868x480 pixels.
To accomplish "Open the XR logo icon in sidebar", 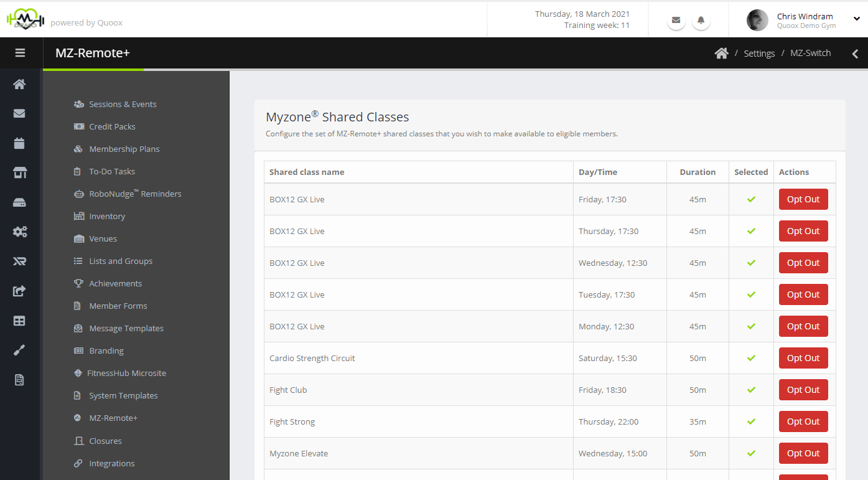I will [x=20, y=261].
